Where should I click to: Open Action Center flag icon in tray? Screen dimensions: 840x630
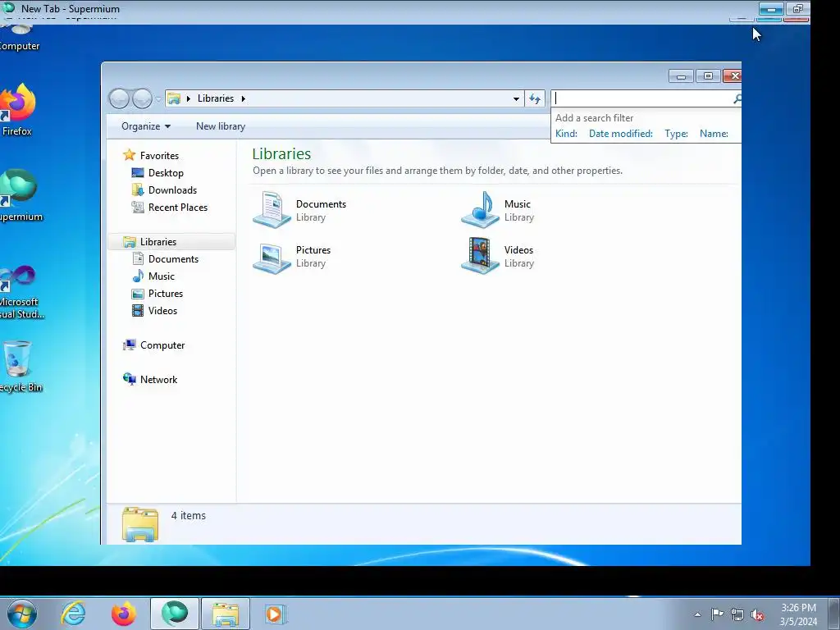(x=717, y=614)
